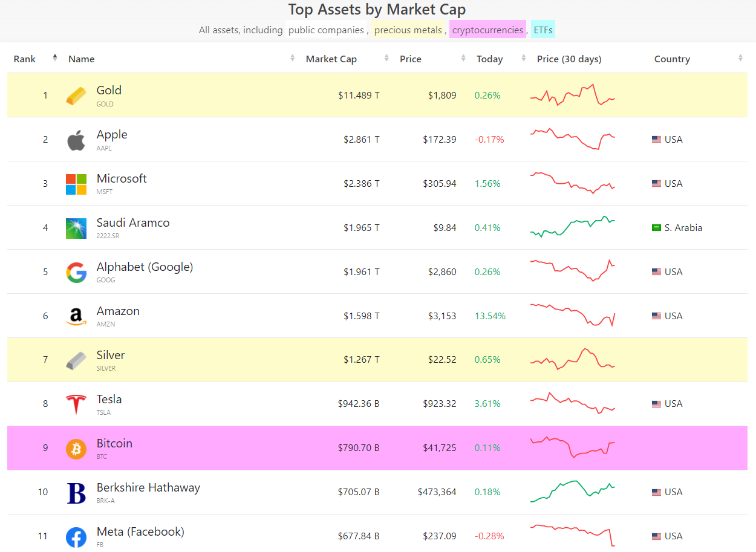Click the Price (30 days) column header
This screenshot has height=552, width=756.
pyautogui.click(x=569, y=59)
